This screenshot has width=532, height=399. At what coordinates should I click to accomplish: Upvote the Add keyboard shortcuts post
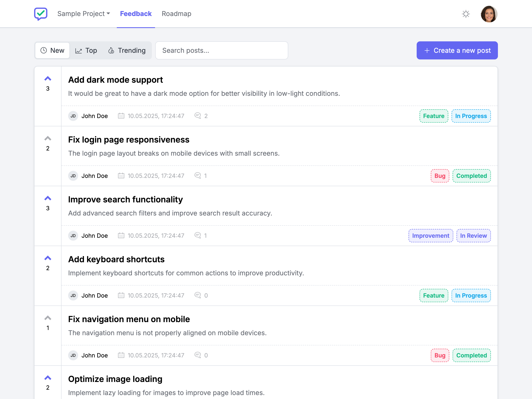pyautogui.click(x=48, y=258)
